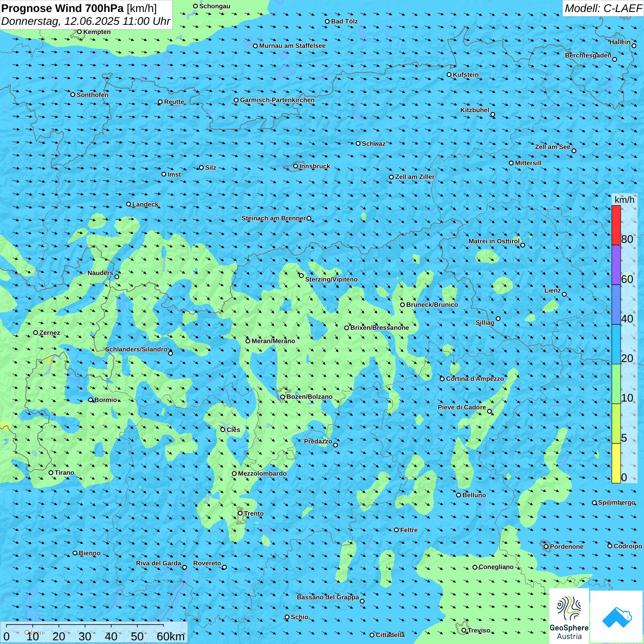Click the Schlanders/Silandro label
Image resolution: width=644 pixels, height=644 pixels.
coord(136,349)
